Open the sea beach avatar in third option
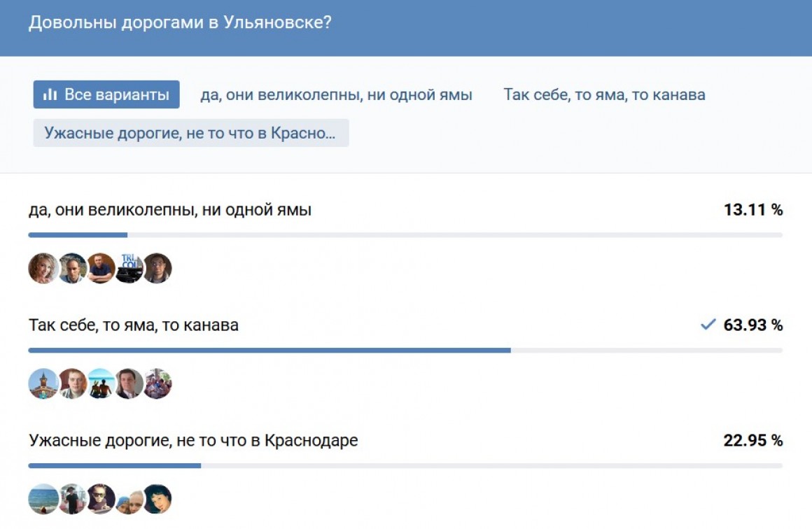The image size is (812, 529). click(43, 499)
